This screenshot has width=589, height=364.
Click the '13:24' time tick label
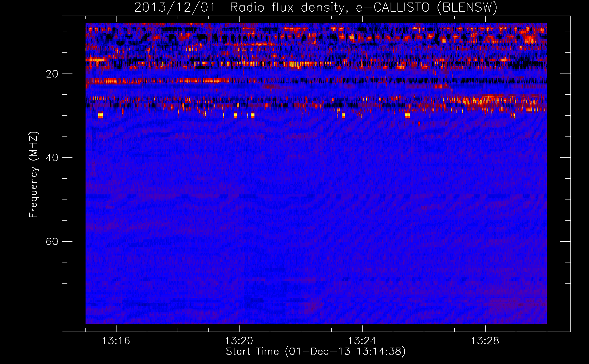[x=362, y=341]
